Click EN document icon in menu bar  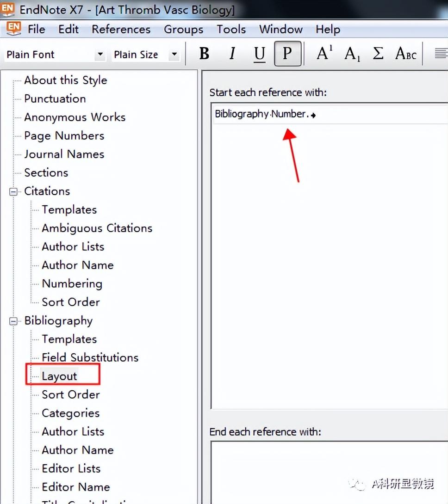[13, 29]
